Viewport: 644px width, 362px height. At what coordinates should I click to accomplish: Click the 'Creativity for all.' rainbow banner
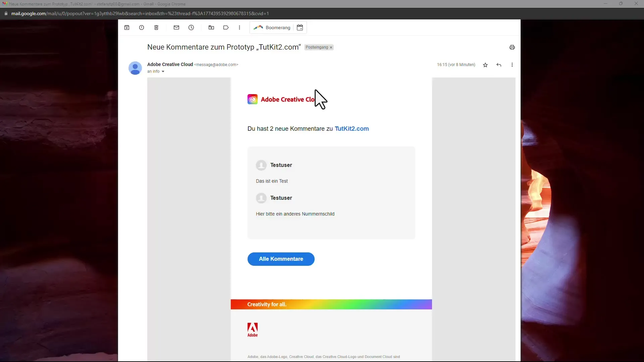(x=331, y=304)
